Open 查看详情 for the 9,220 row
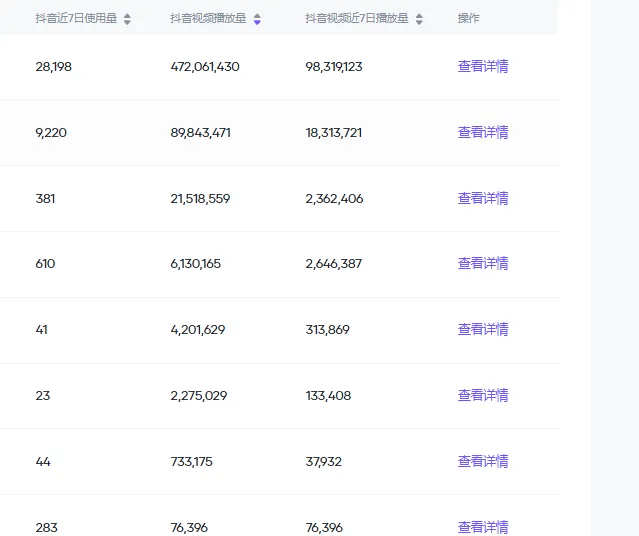Viewport: 639px width, 536px height. coord(483,132)
